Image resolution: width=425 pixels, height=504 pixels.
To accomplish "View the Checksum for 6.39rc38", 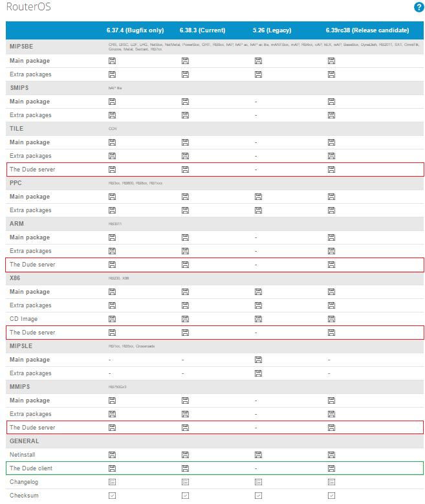I will 331,496.
